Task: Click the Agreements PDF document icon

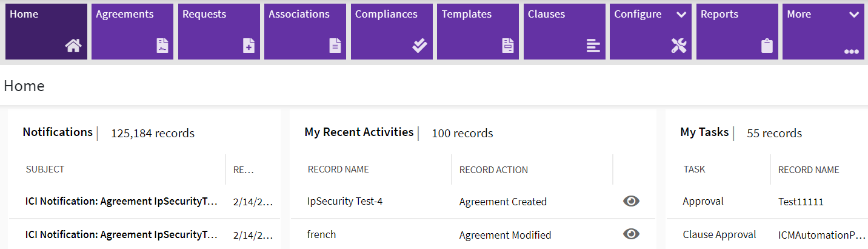Action: point(162,46)
